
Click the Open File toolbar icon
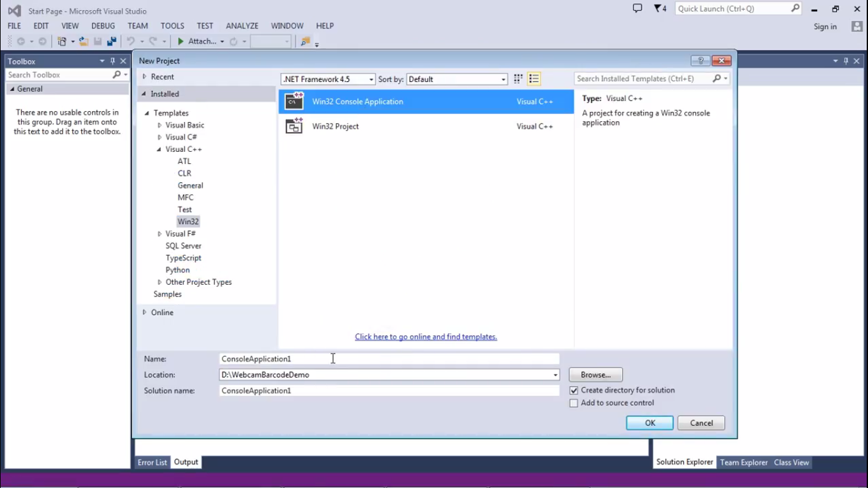[83, 41]
